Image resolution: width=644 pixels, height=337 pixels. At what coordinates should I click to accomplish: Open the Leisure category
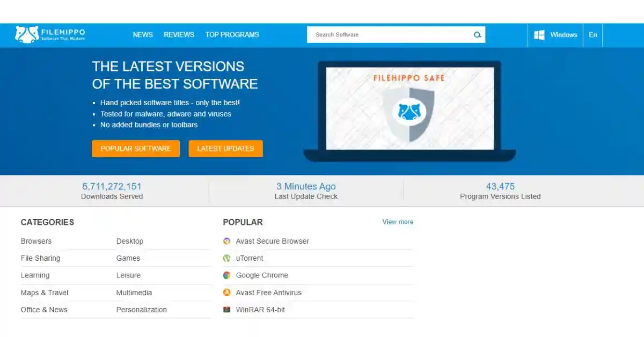pos(128,275)
